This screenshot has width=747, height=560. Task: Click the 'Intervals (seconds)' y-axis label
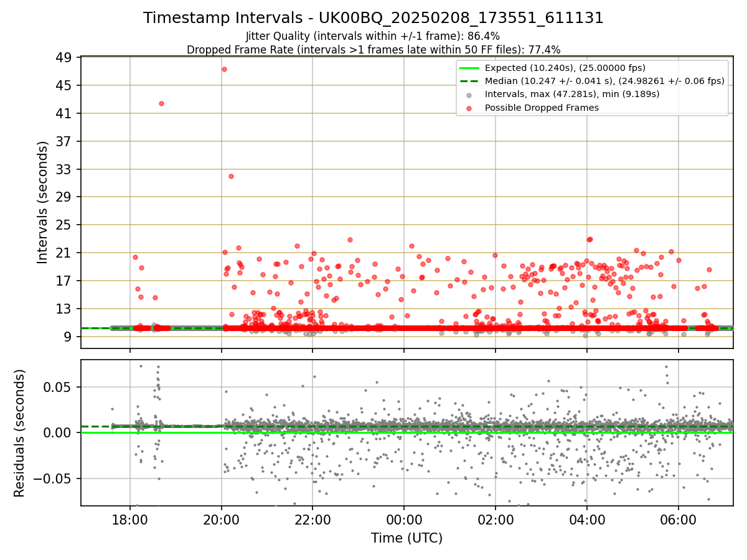(43, 202)
